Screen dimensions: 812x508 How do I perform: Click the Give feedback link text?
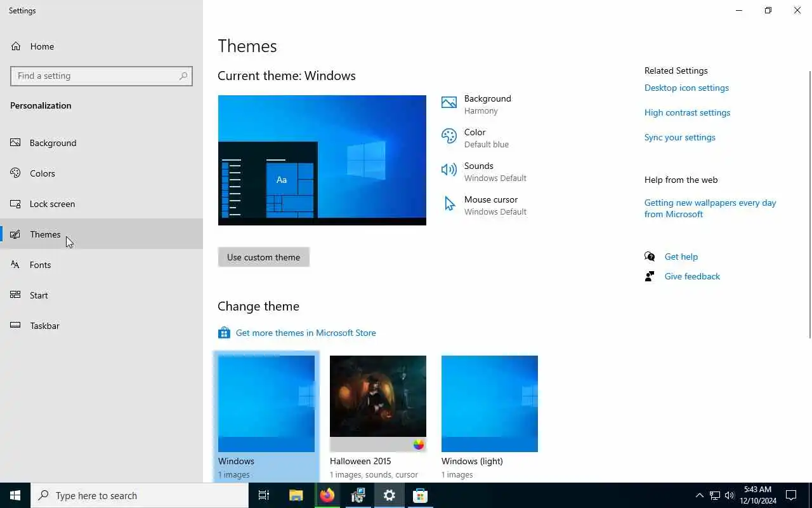[692, 276]
